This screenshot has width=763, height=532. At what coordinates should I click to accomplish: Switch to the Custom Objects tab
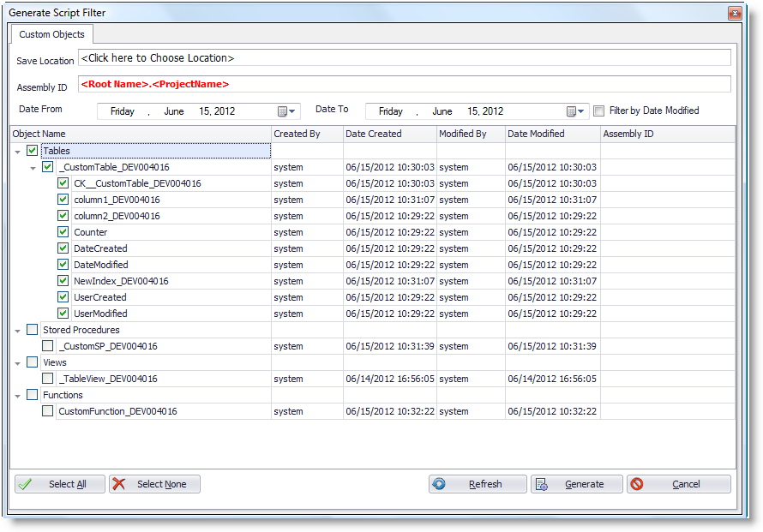point(52,34)
